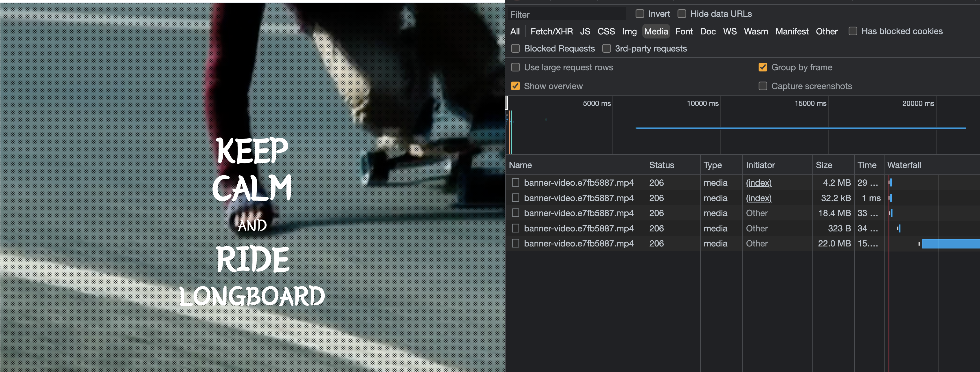Enable Use large request rows

click(x=515, y=67)
